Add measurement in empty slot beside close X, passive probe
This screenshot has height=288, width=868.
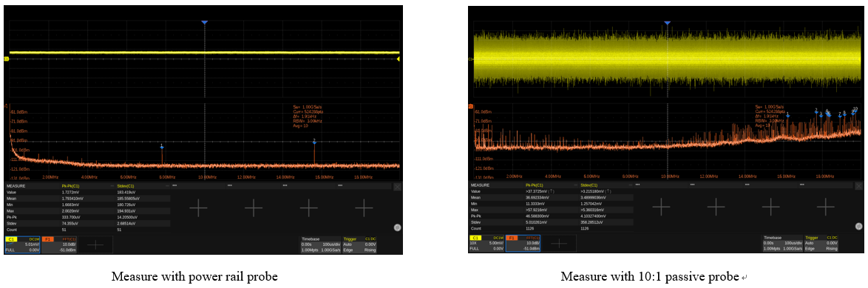point(826,208)
